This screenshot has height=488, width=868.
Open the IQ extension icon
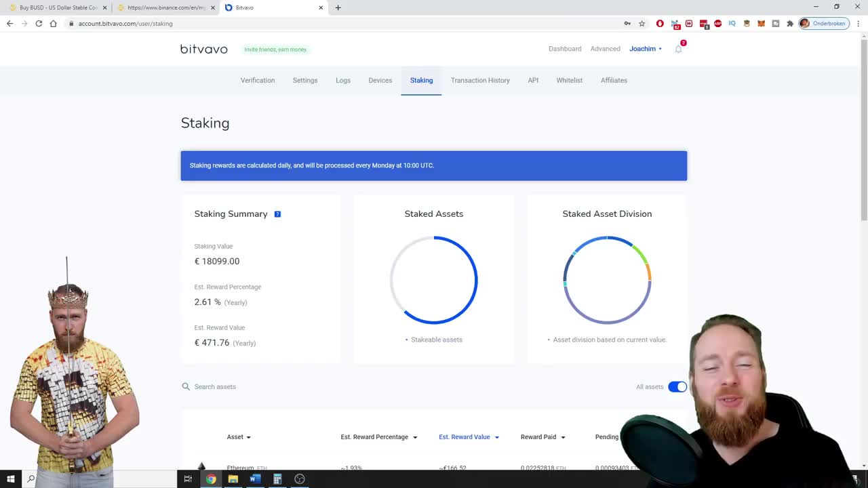(x=732, y=23)
